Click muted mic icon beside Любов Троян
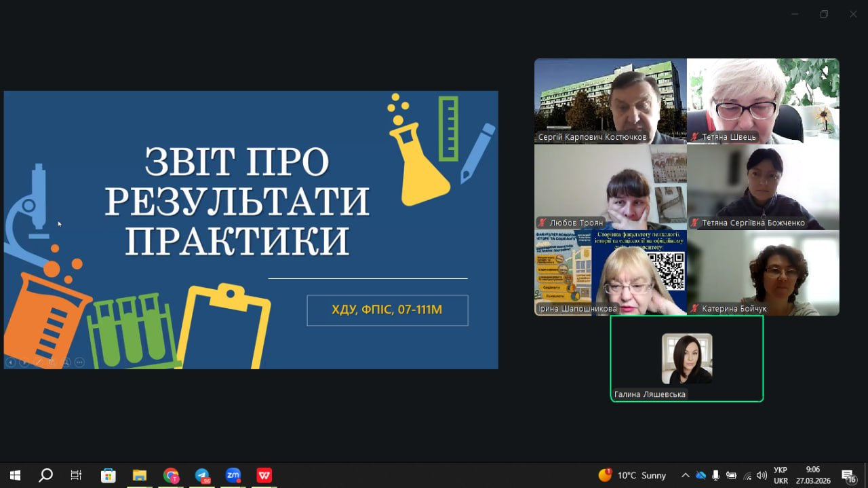The image size is (868, 488). tap(542, 223)
